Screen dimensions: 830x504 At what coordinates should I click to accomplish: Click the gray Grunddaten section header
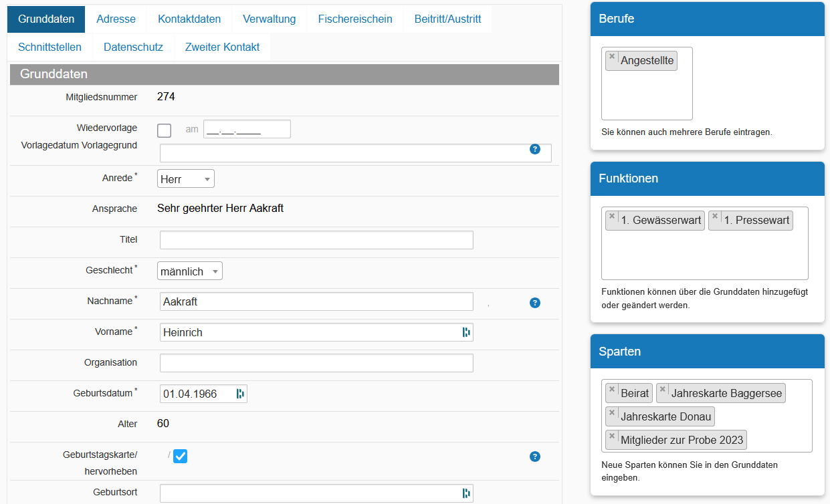284,74
